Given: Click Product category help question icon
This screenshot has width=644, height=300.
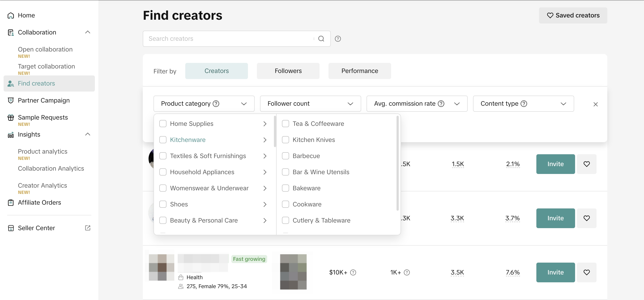Looking at the screenshot, I should click(x=216, y=104).
